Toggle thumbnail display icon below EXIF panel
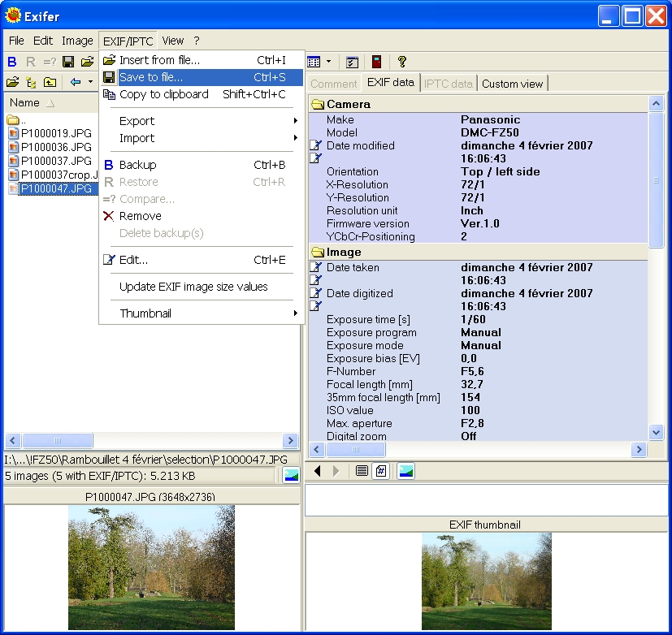The image size is (672, 635). [406, 471]
